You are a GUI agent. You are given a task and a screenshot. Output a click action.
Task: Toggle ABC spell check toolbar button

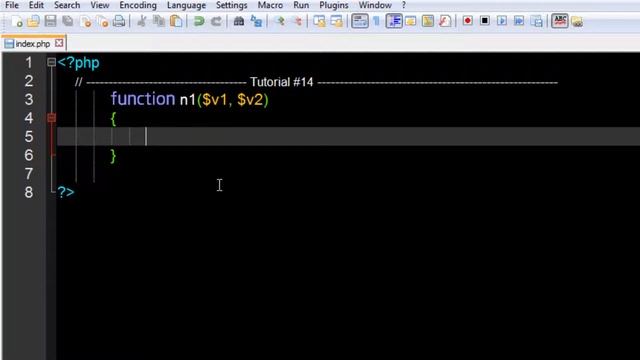click(x=560, y=21)
